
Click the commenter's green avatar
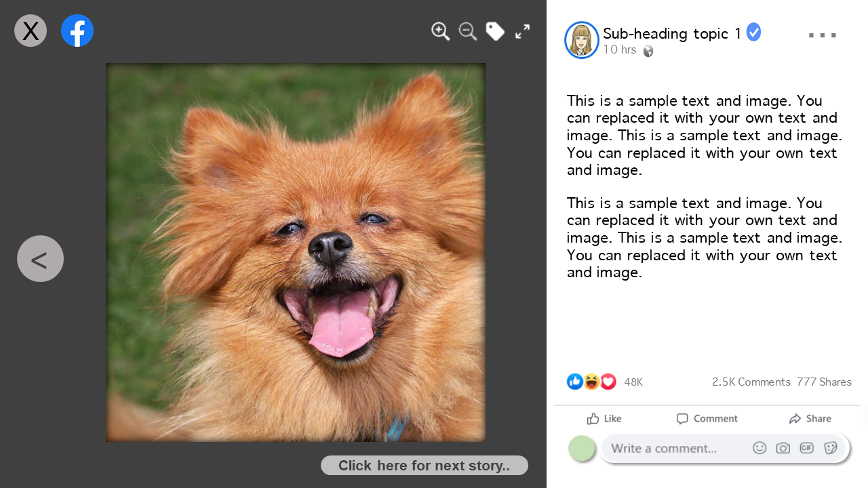pyautogui.click(x=582, y=448)
